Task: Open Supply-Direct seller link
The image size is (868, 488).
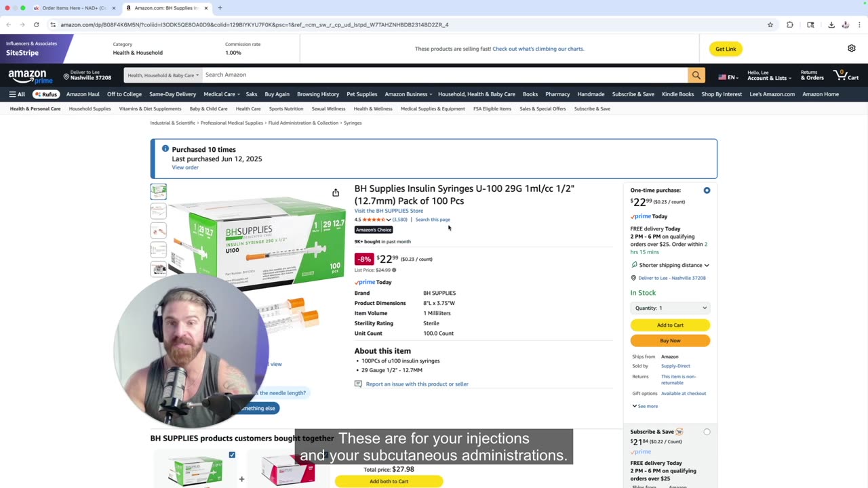Action: pos(675,366)
